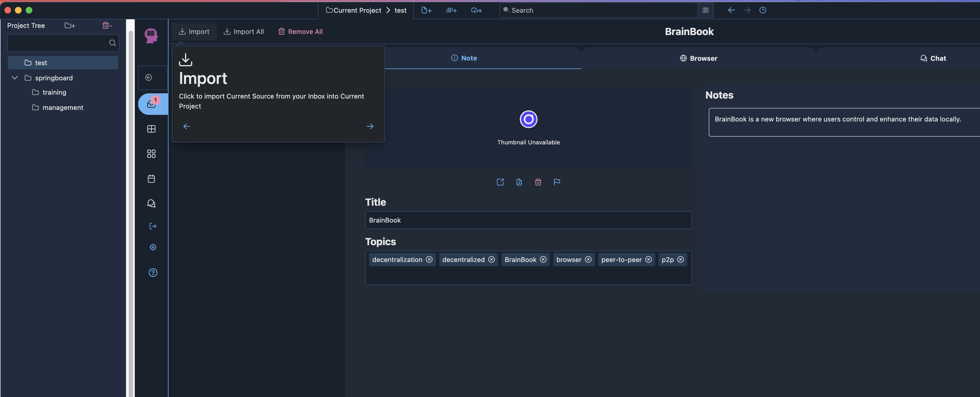Switch to the Chat tab
Screen dimensions: 980x397
pos(933,58)
